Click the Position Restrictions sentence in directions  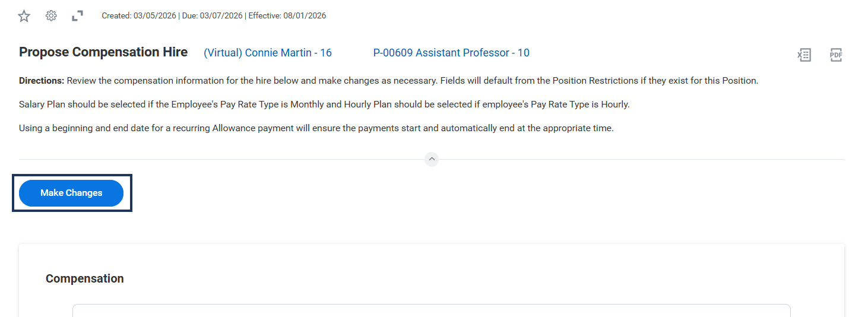599,81
